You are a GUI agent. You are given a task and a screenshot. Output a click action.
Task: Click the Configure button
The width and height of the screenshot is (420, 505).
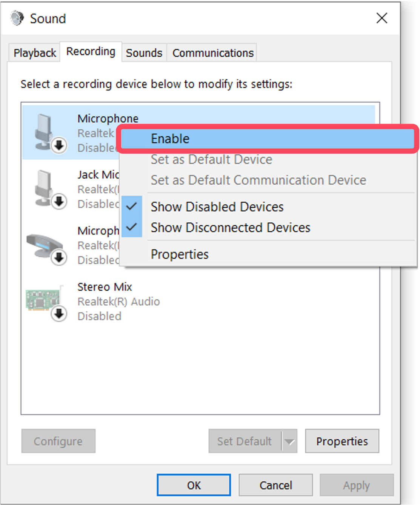58,441
